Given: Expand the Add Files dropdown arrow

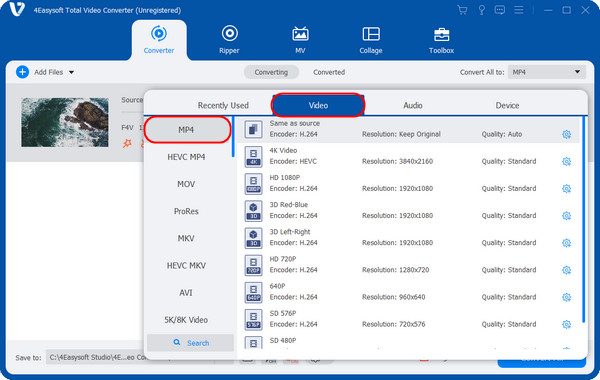Looking at the screenshot, I should point(72,72).
